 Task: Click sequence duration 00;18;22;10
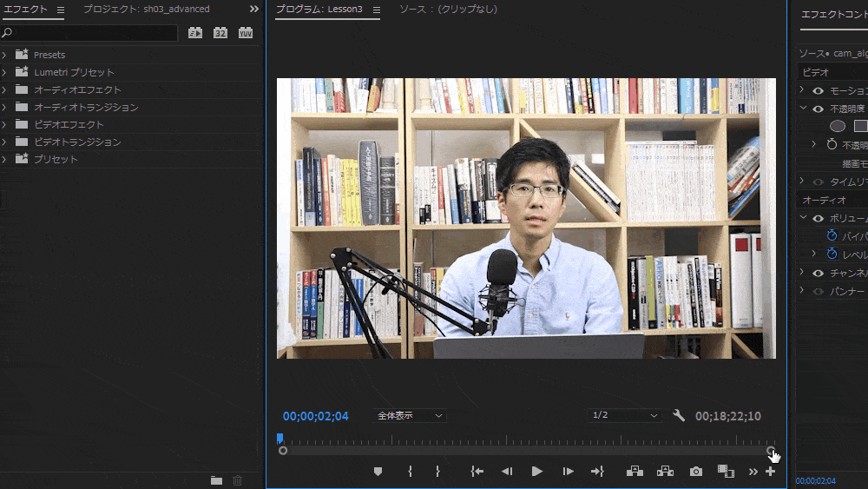(728, 416)
